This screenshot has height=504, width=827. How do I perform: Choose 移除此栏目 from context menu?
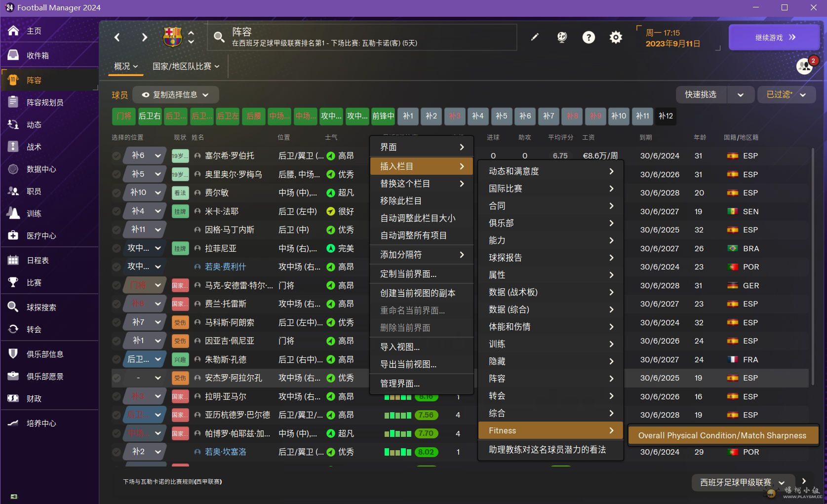coord(400,201)
